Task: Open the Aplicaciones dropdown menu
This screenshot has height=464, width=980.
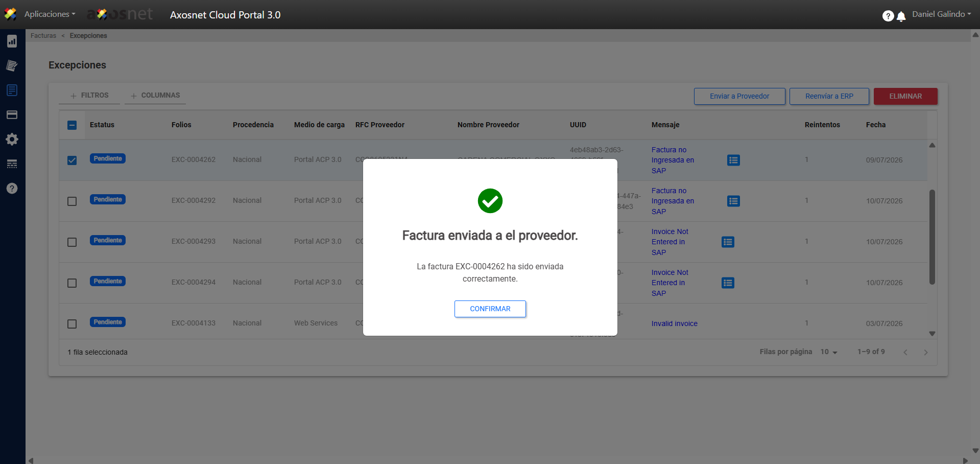Action: (50, 14)
